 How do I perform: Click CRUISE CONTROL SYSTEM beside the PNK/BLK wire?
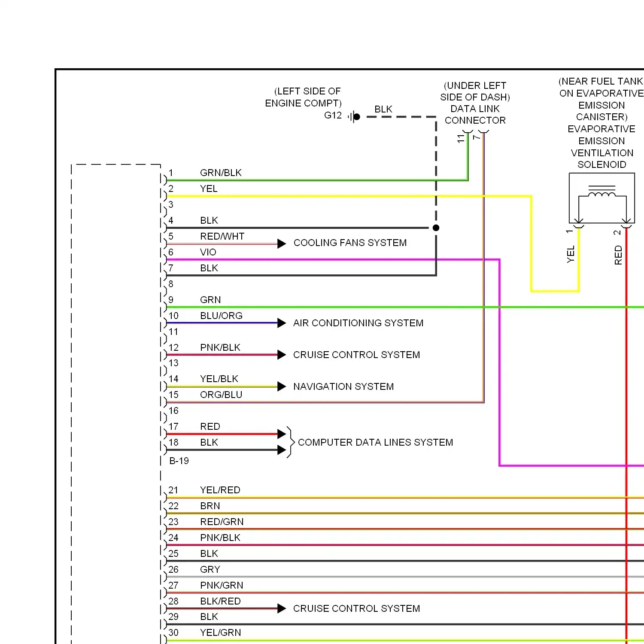356,355
